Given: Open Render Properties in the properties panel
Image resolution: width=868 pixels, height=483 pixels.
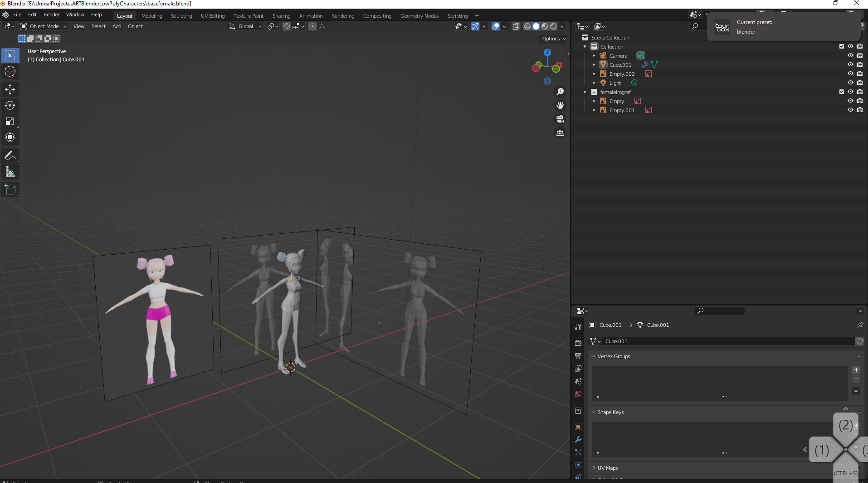Looking at the screenshot, I should [578, 342].
